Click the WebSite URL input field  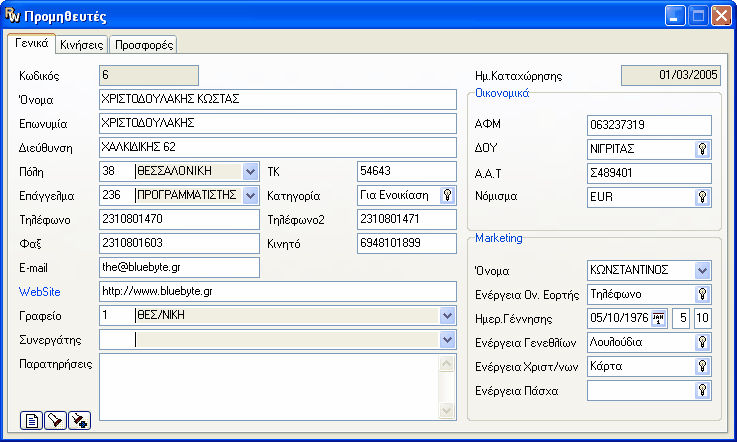278,292
